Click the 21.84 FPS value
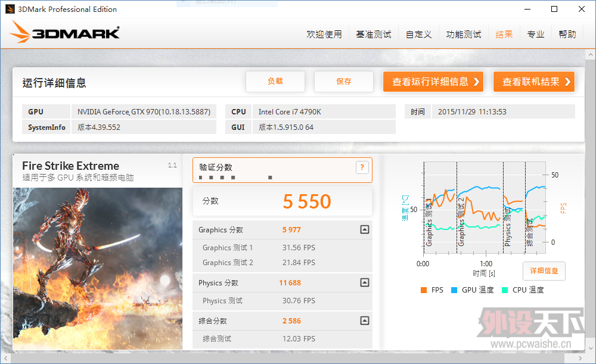 [x=299, y=263]
